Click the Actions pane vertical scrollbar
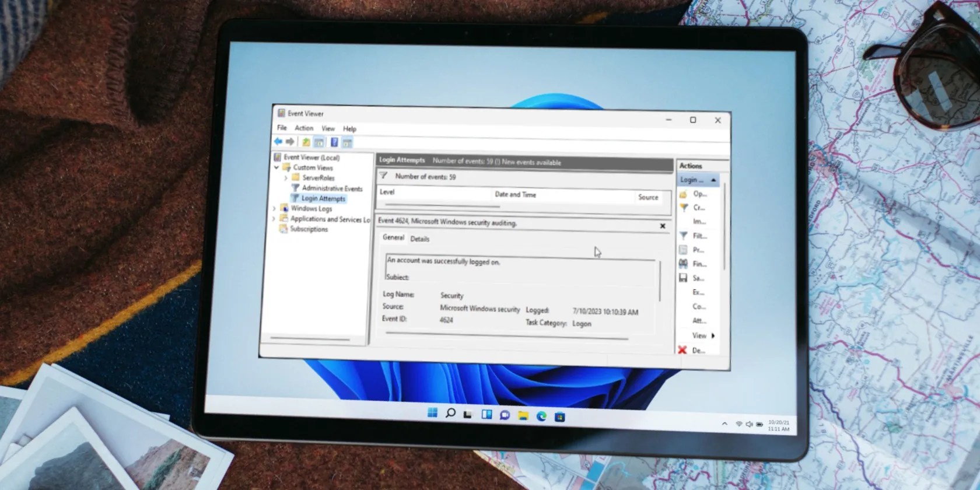The image size is (980, 490). click(x=723, y=226)
